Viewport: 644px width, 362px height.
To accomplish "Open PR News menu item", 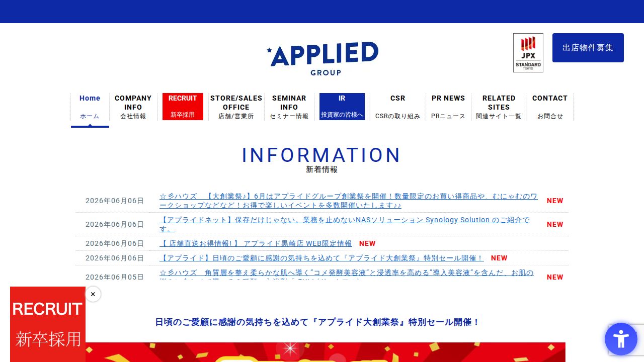I will point(448,107).
